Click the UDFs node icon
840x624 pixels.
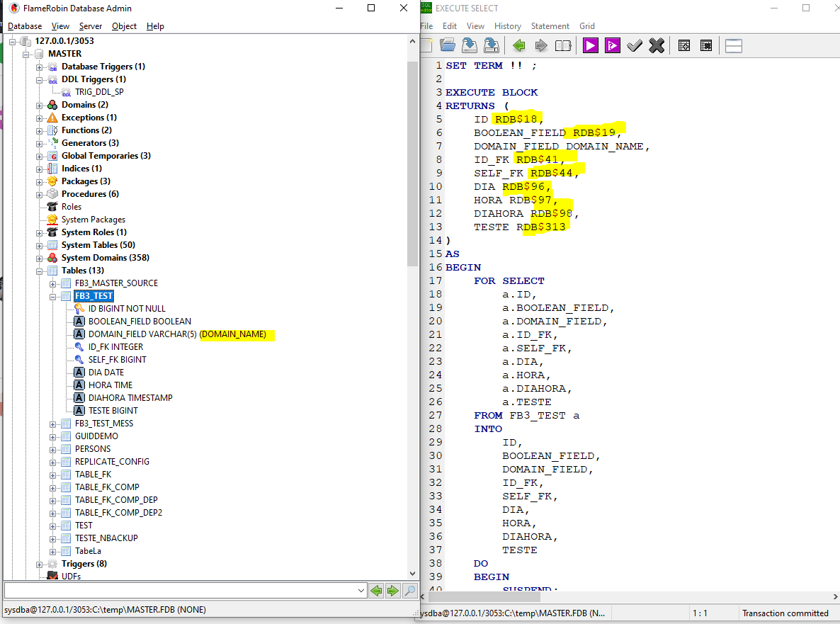52,576
